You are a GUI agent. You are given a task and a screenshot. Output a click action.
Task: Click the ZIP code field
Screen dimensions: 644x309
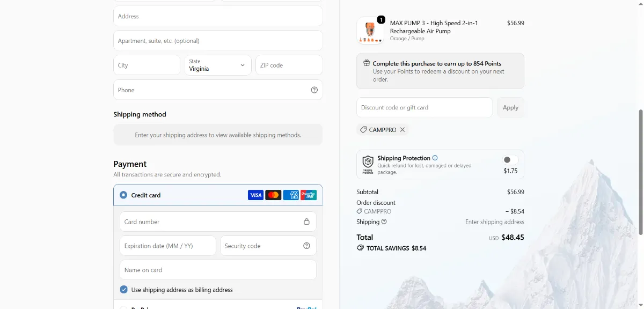(289, 65)
